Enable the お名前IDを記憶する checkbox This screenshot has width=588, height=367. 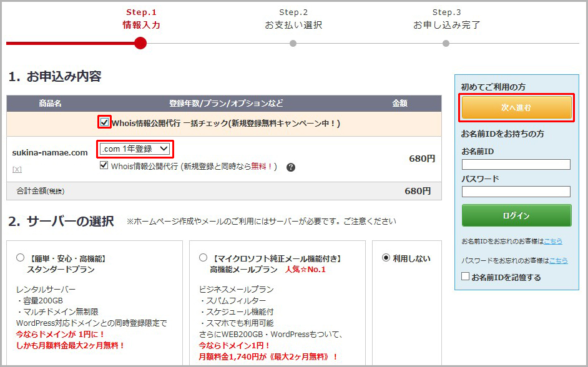[465, 276]
